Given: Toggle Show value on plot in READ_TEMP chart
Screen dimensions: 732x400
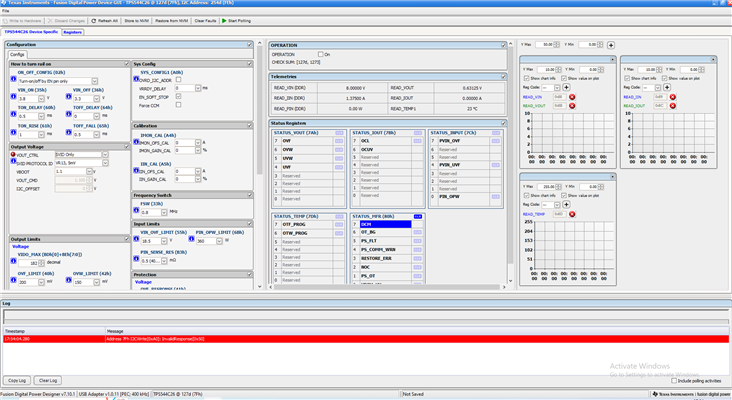Looking at the screenshot, I should [x=563, y=196].
